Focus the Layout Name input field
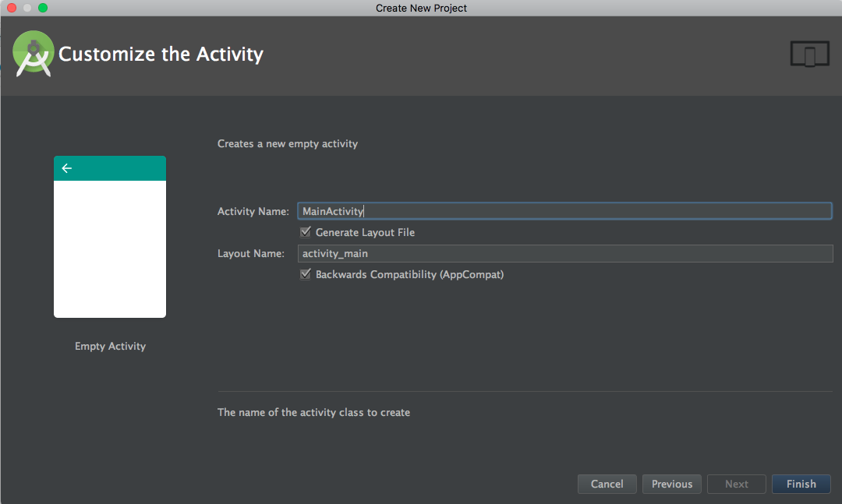The height and width of the screenshot is (504, 842). tap(565, 253)
